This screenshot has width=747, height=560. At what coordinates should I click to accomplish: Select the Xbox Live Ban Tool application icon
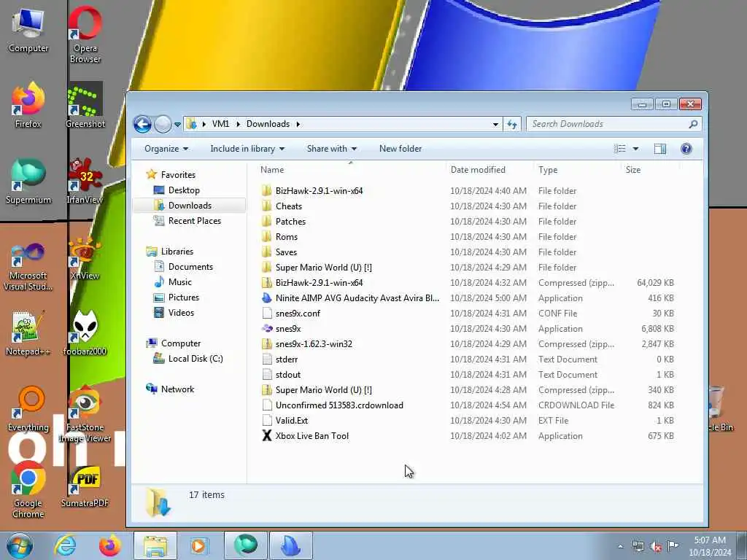[267, 436]
